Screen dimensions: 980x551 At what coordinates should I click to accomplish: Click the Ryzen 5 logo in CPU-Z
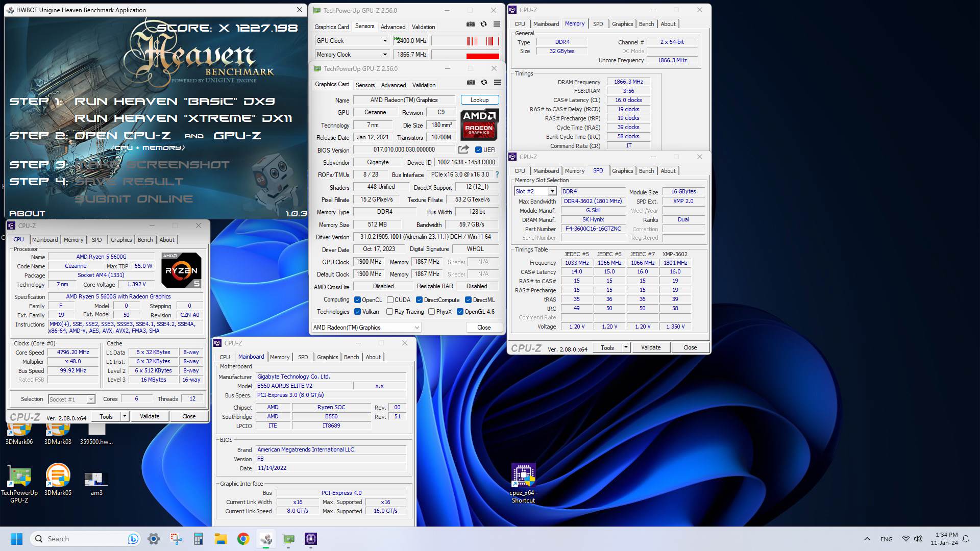[182, 270]
